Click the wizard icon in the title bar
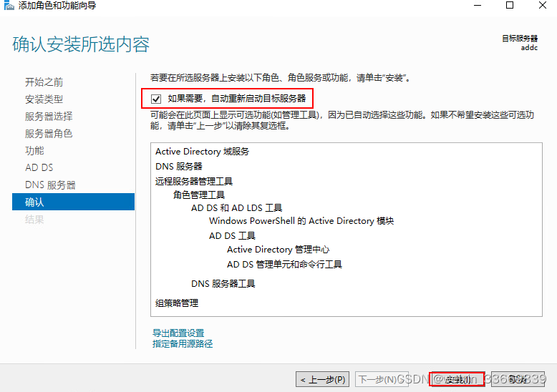Image resolution: width=557 pixels, height=392 pixels. coord(9,5)
